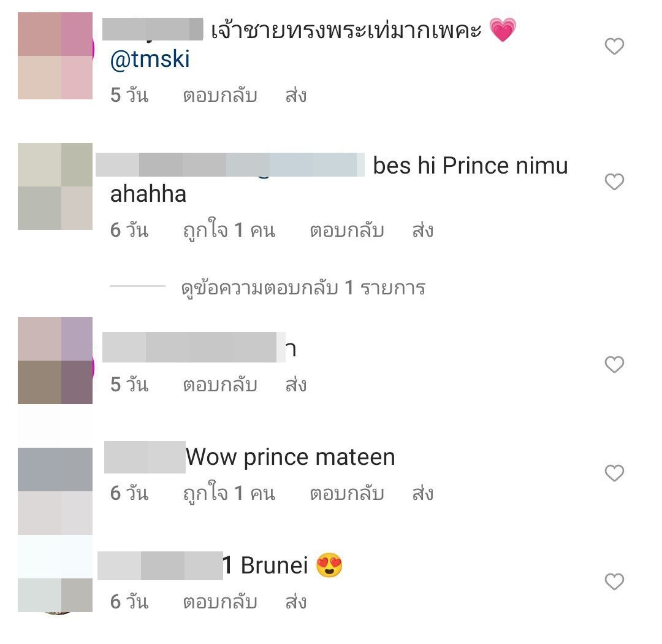662x644 pixels.
Task: Open avatar of the 'Wow prince mateen' commenter
Action: 55,491
